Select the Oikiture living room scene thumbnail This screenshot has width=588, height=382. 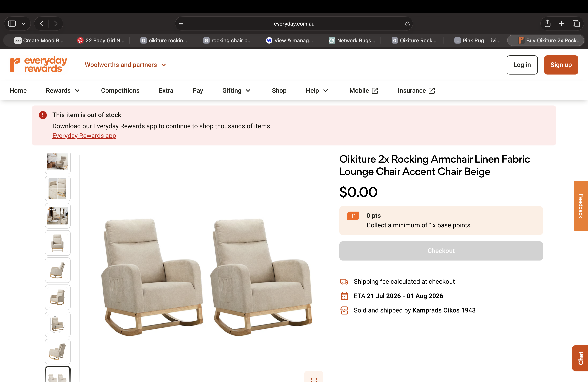pos(58,216)
